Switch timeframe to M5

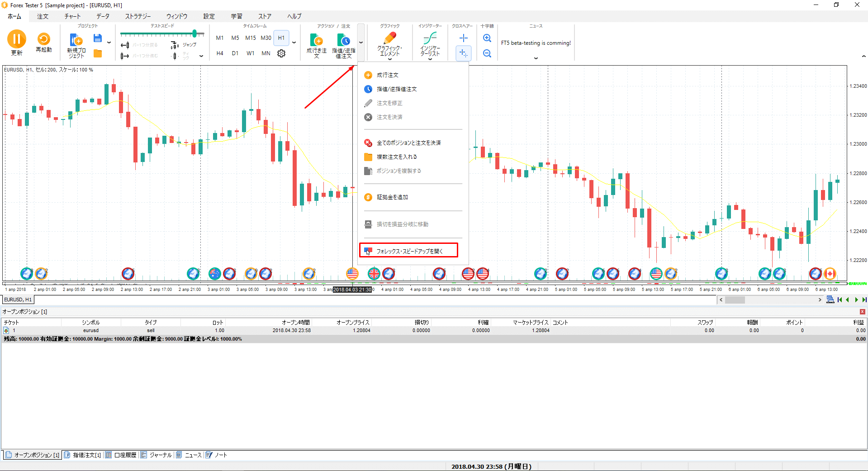235,38
